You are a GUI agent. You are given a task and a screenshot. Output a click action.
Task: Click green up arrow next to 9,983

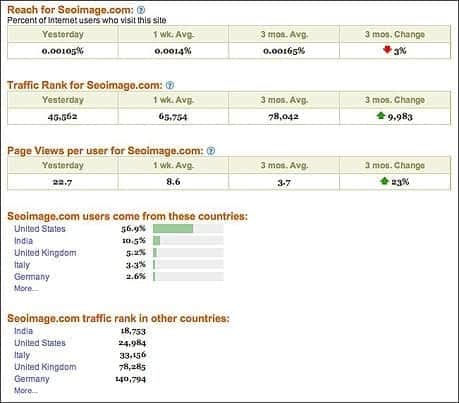coord(381,116)
